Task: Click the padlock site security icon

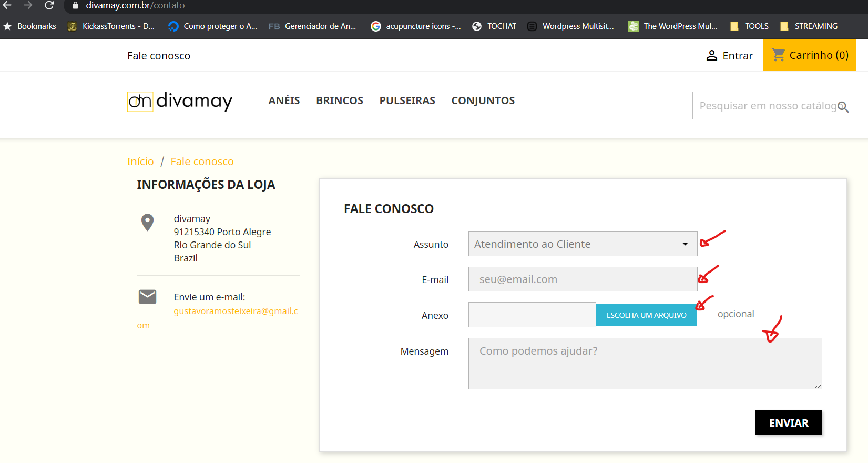Action: click(75, 6)
